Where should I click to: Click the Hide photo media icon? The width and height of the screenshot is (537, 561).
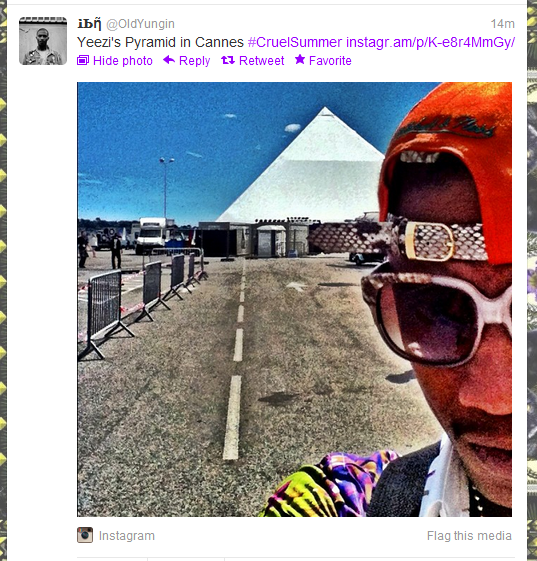click(83, 60)
